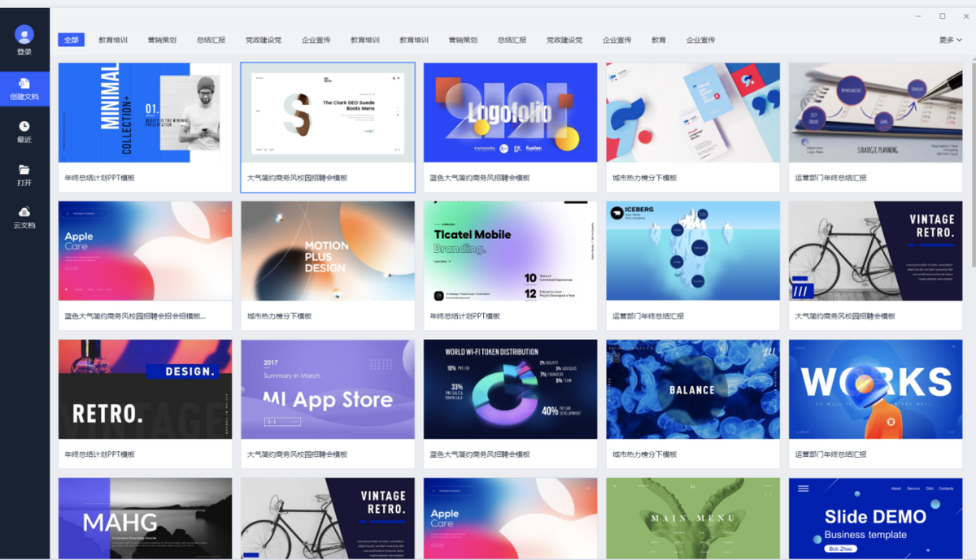The height and width of the screenshot is (560, 976).
Task: Open the Strategic Planning pen template
Action: 876,113
